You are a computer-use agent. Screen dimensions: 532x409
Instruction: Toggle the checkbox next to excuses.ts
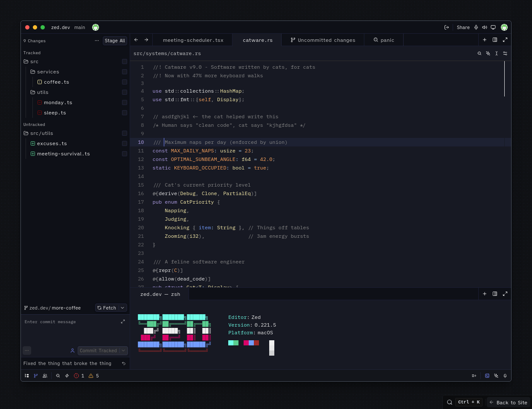(124, 143)
